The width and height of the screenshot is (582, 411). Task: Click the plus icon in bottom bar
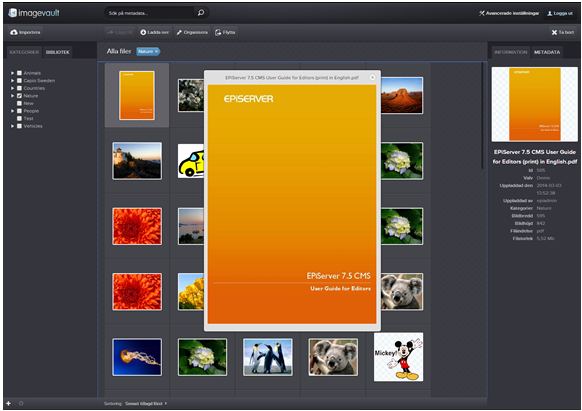pos(9,403)
